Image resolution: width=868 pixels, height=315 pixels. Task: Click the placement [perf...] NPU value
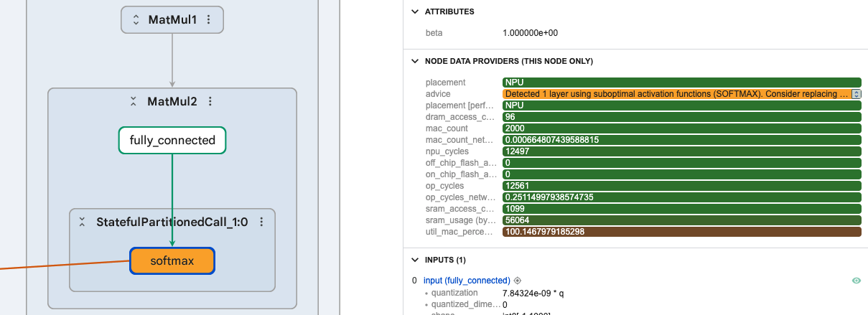682,105
